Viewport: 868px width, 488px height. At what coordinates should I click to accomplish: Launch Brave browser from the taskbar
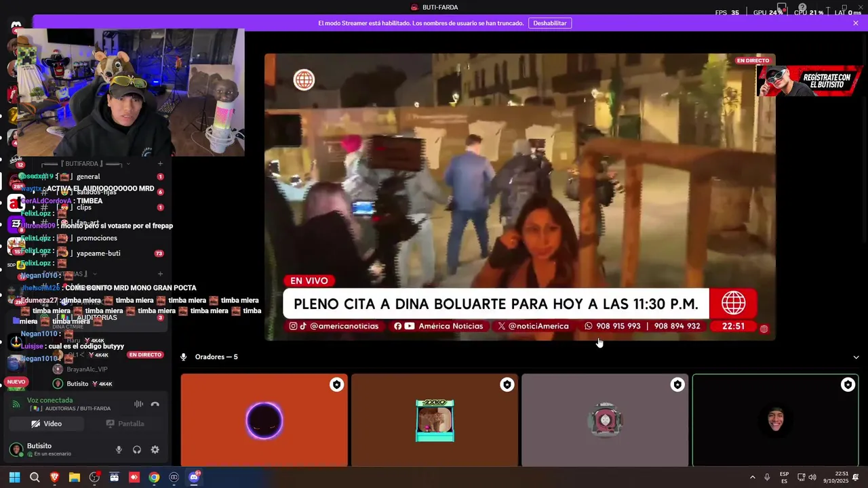point(55,477)
